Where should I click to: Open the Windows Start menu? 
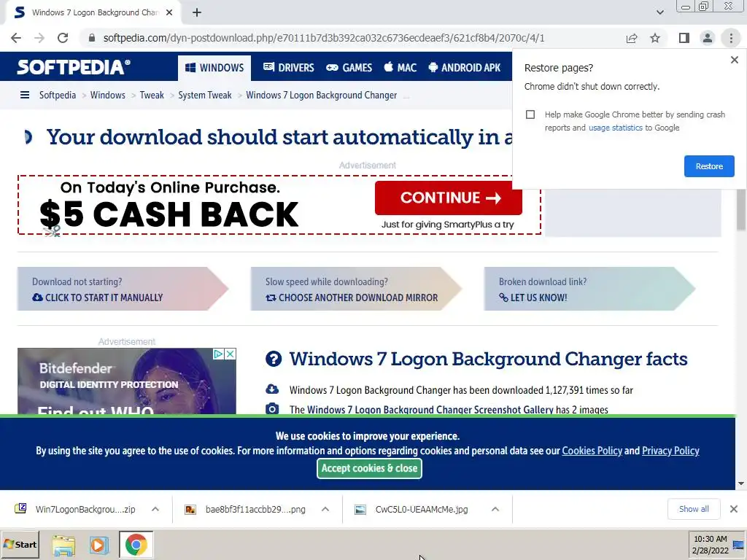coord(20,544)
